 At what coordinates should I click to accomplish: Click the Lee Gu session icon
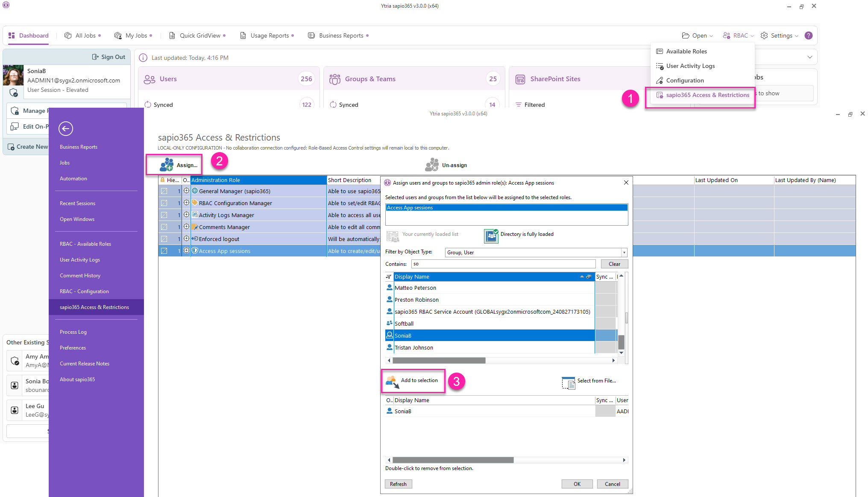15,410
